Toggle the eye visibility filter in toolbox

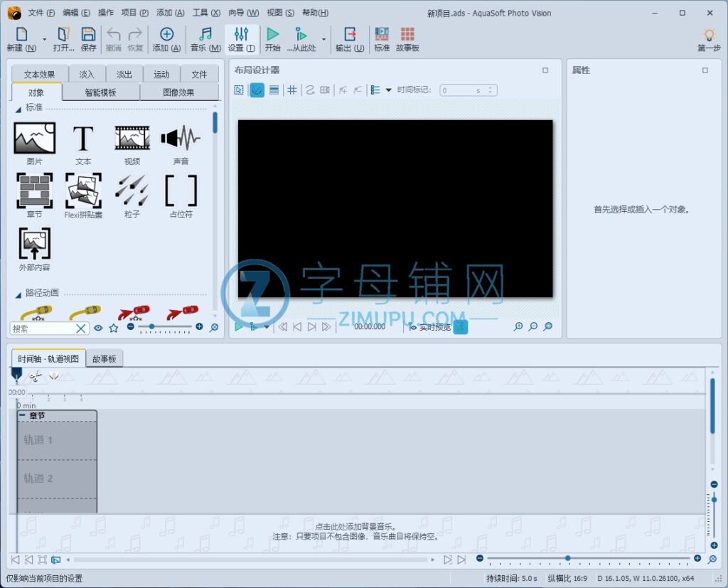click(x=98, y=328)
